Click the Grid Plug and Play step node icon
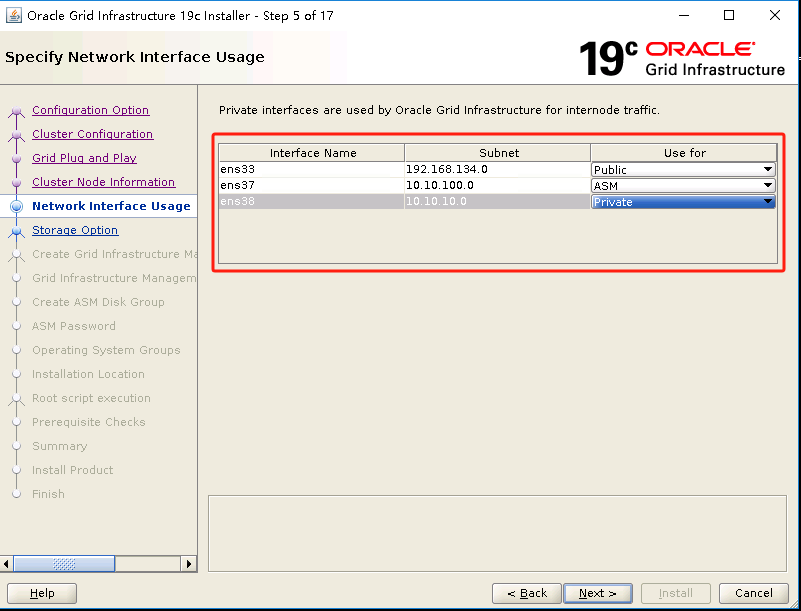Image resolution: width=801 pixels, height=611 pixels. point(16,158)
